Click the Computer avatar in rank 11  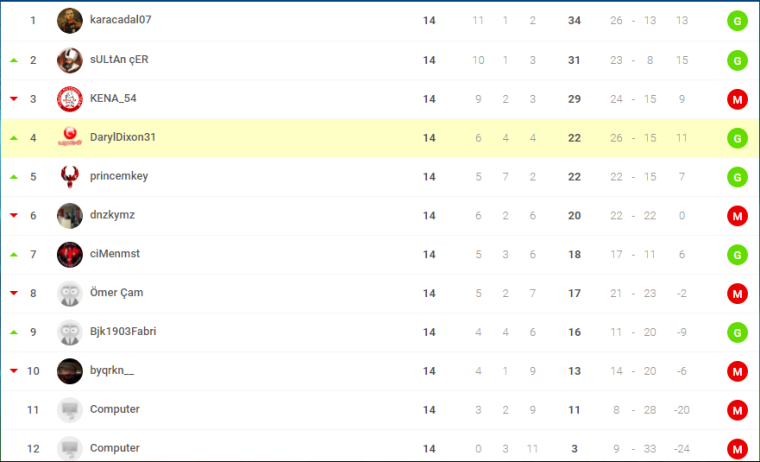click(x=70, y=410)
